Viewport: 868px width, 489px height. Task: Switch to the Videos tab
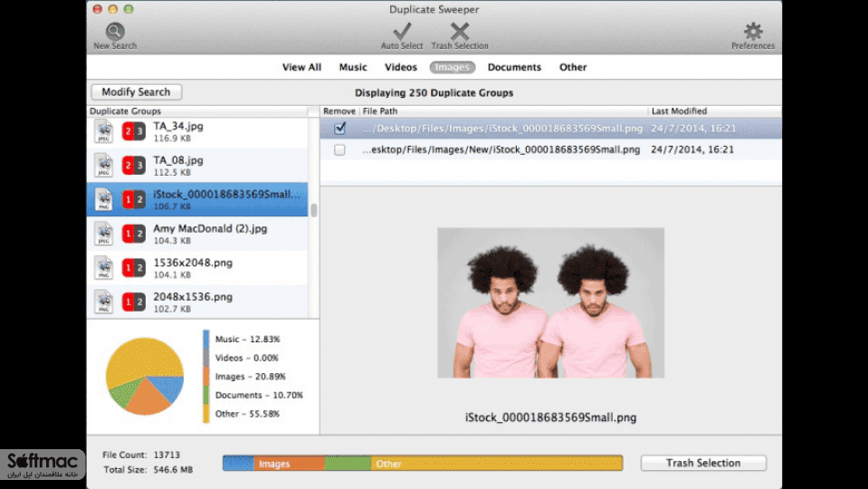(401, 67)
